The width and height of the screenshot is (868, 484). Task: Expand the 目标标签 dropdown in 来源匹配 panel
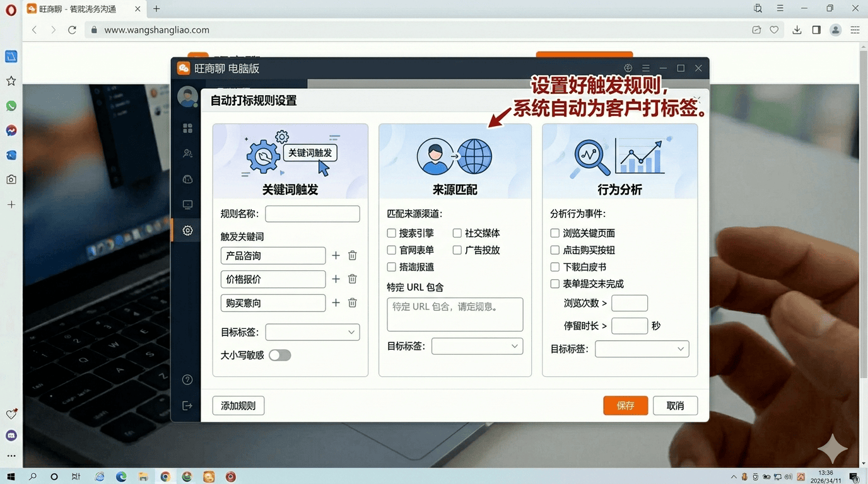click(477, 346)
